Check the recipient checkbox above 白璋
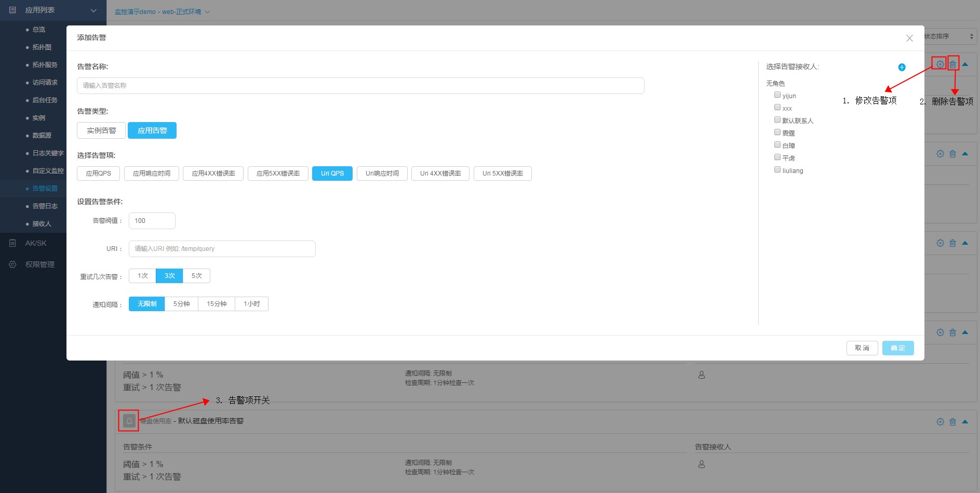This screenshot has height=493, width=980. point(777,132)
